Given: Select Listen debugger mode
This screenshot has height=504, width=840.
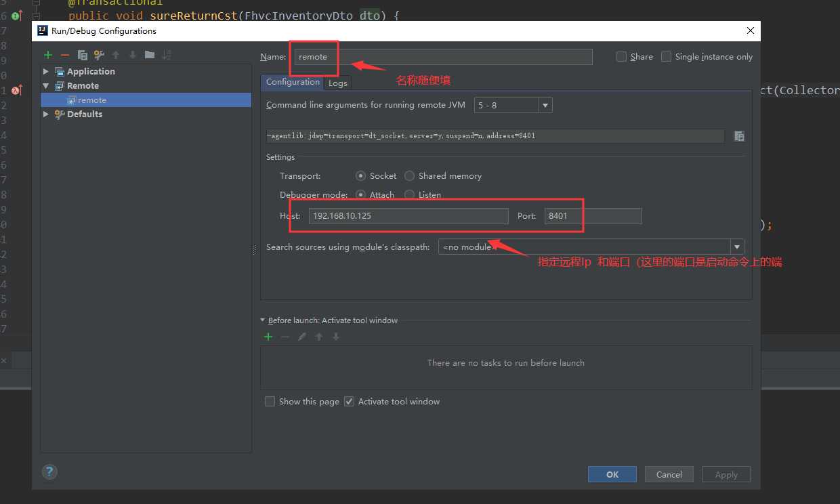Looking at the screenshot, I should coord(409,194).
